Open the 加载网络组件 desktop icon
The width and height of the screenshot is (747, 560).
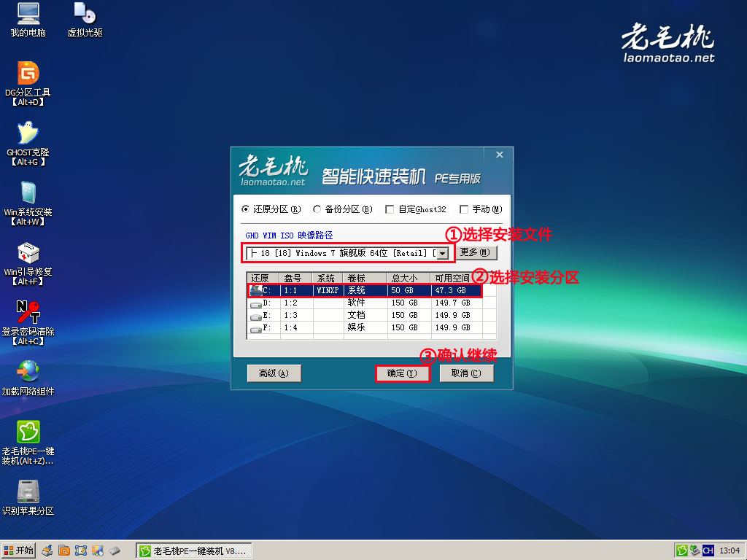click(x=28, y=378)
